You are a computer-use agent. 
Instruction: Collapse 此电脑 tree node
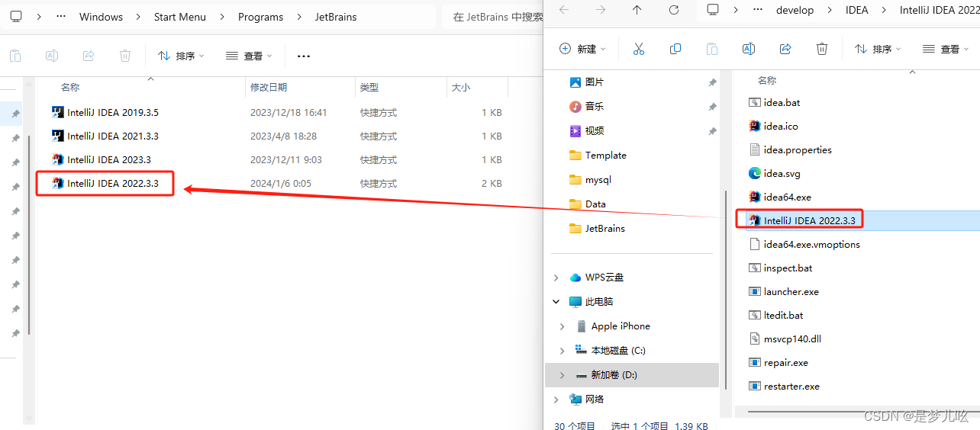[x=556, y=302]
